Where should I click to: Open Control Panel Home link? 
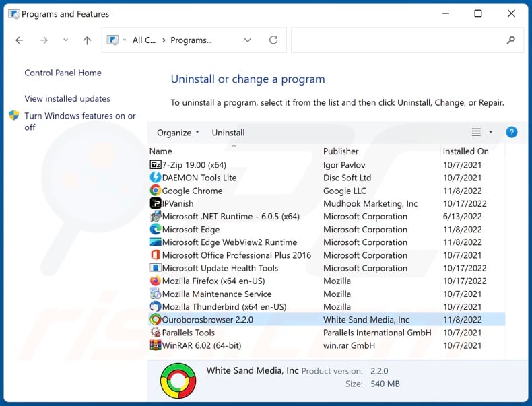click(x=63, y=73)
